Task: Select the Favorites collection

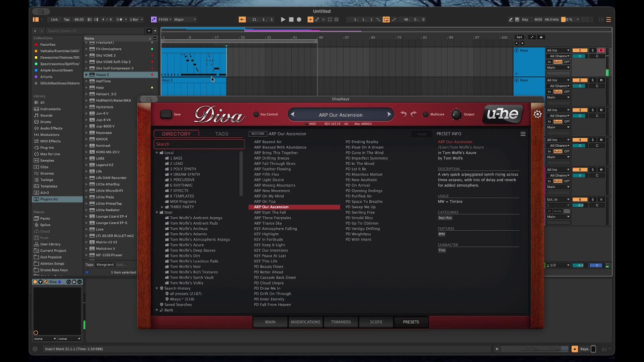Action: point(48,45)
